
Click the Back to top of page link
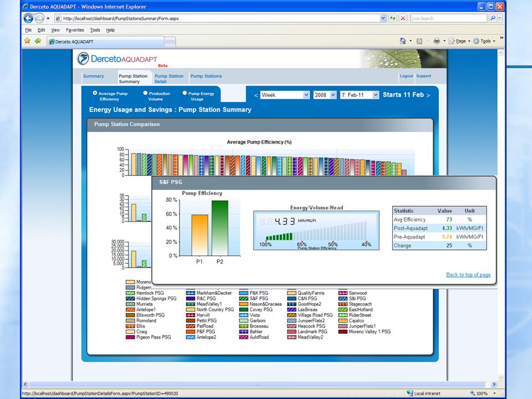point(468,274)
